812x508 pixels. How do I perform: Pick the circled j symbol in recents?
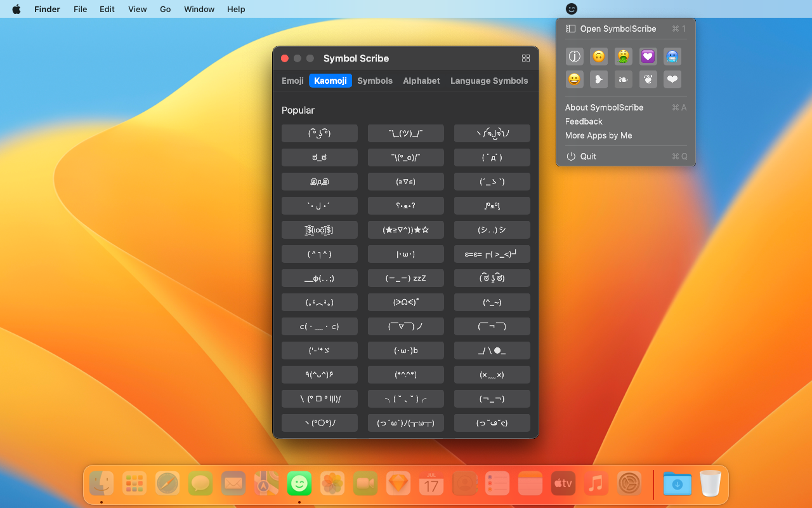click(x=574, y=57)
